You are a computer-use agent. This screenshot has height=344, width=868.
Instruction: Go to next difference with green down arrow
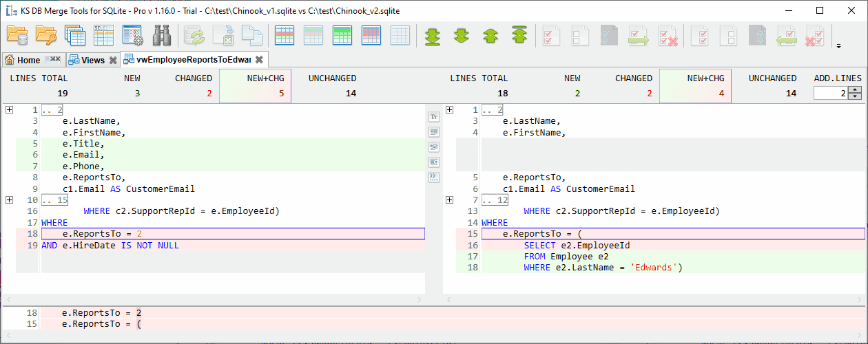pyautogui.click(x=461, y=35)
